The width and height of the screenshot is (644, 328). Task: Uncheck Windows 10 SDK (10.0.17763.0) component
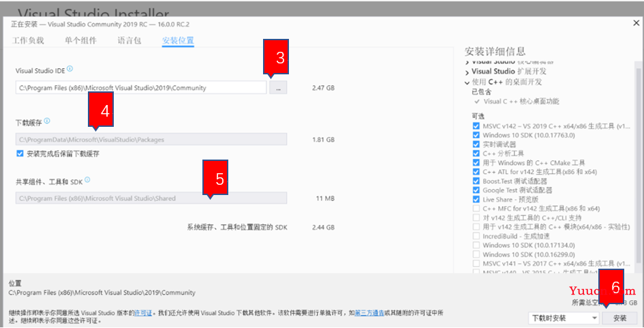point(476,135)
